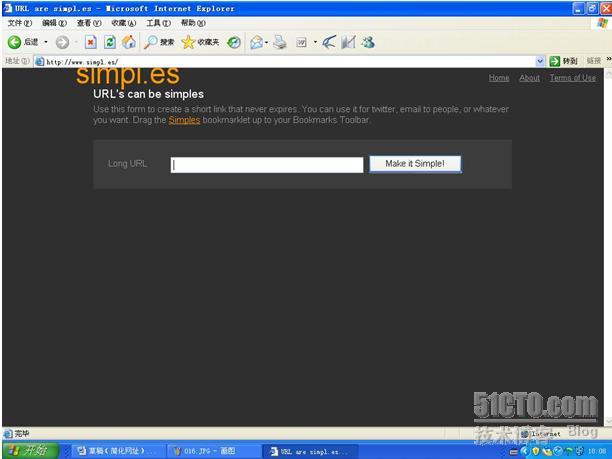
Task: Click the chart-like toolbar icon
Action: [349, 42]
